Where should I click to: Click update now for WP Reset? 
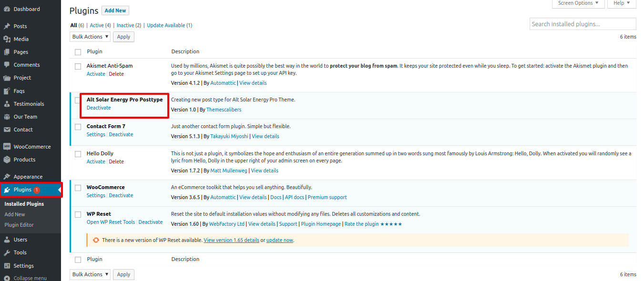(x=280, y=240)
